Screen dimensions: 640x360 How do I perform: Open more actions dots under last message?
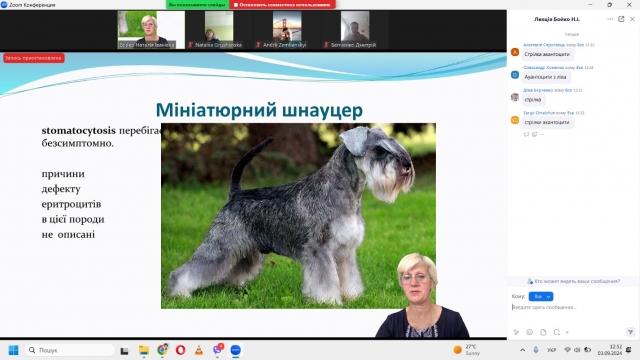pos(542,134)
